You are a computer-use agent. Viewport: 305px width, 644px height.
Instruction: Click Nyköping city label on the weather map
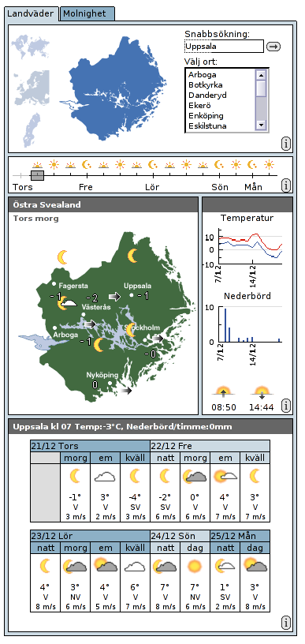(102, 375)
